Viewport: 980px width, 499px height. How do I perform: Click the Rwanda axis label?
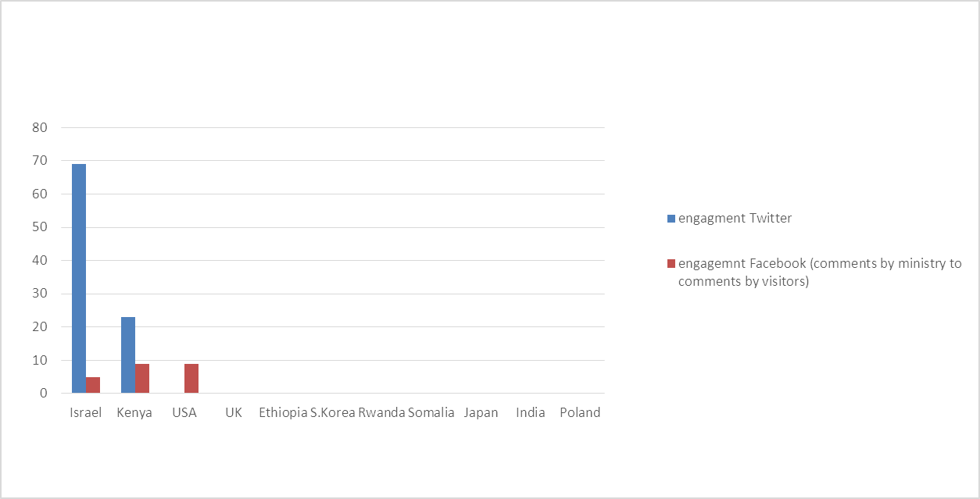tap(381, 412)
